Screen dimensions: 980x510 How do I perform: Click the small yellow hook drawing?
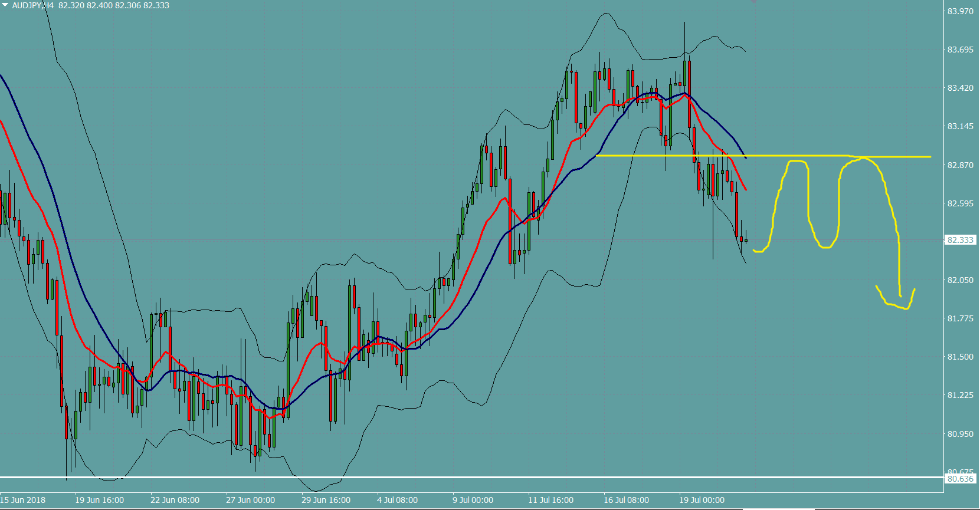click(x=894, y=305)
